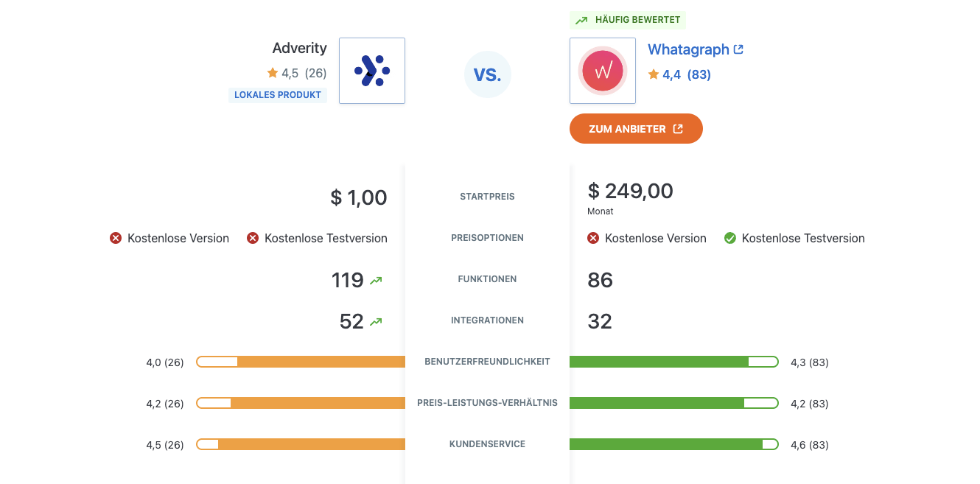Click Adverity's orange Benutzerfreundlichkeit rating bar
Viewport: 980px width, 484px height.
301,362
